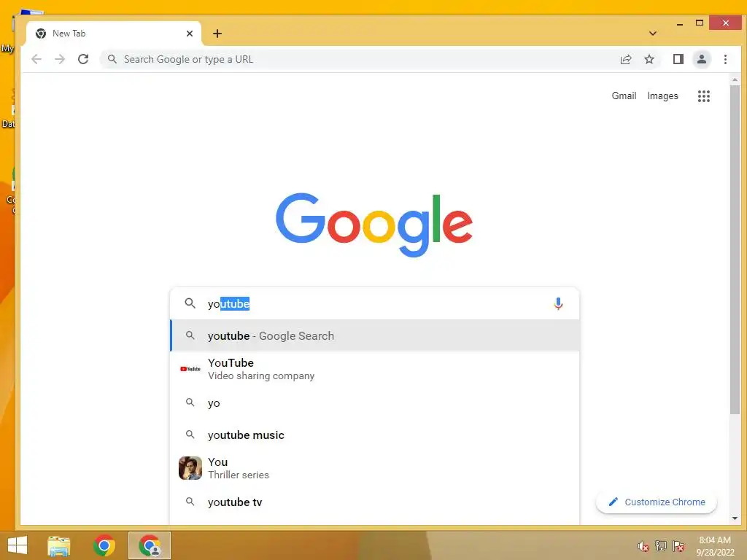Select the 'yo' suggestion
The width and height of the screenshot is (747, 560).
click(x=375, y=402)
